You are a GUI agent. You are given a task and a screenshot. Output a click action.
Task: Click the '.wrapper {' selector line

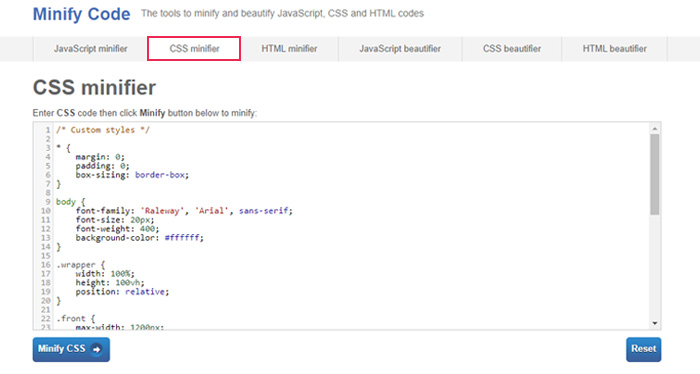coord(80,265)
